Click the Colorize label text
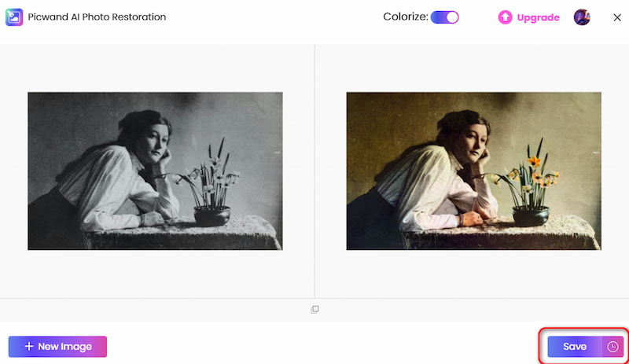 coord(406,17)
